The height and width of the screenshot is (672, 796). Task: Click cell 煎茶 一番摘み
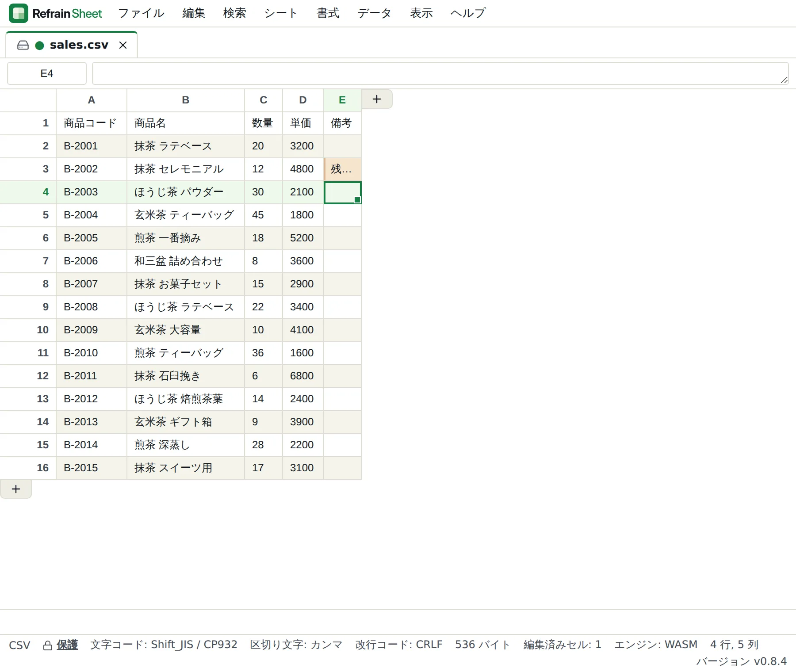tap(186, 238)
